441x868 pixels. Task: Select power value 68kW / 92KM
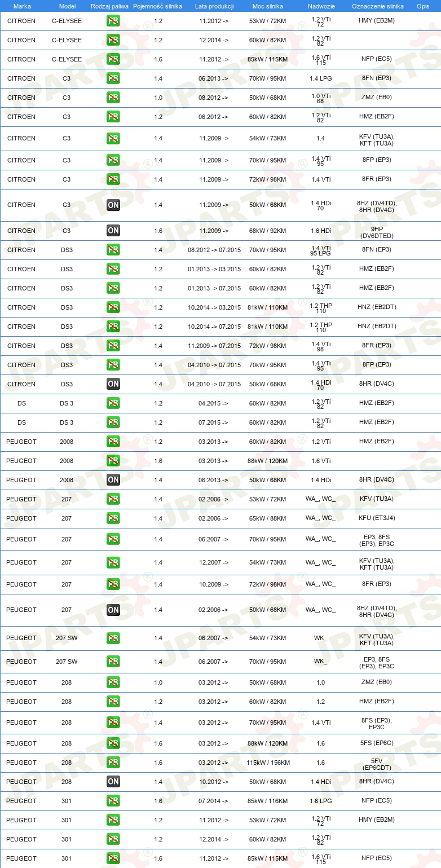(268, 231)
